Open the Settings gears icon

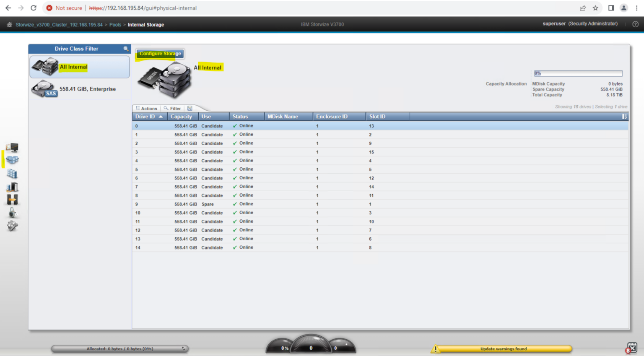pyautogui.click(x=12, y=226)
